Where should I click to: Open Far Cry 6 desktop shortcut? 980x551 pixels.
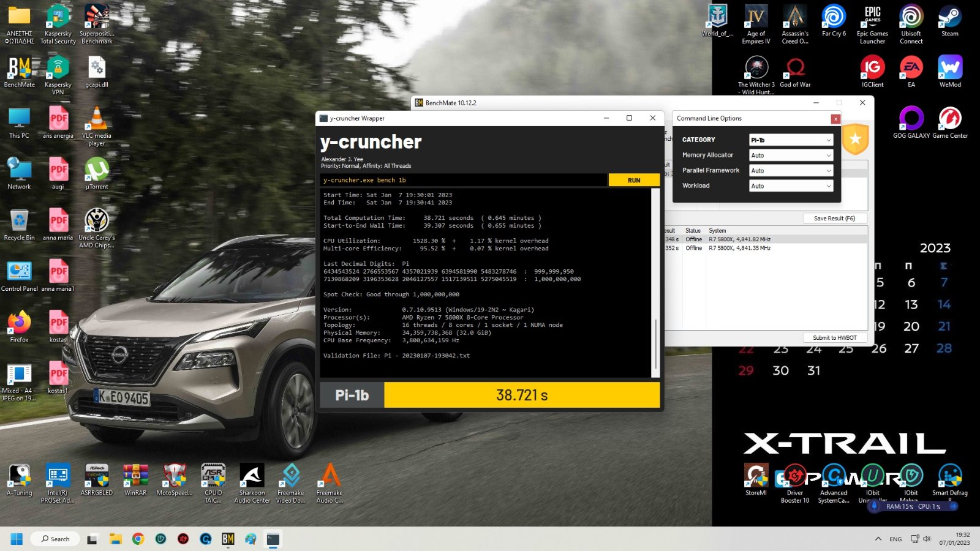(x=834, y=21)
